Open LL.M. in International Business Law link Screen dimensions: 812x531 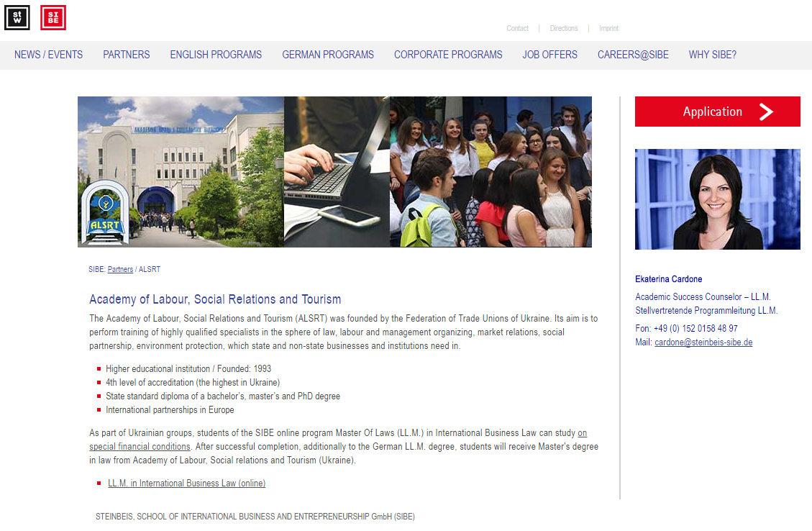click(x=186, y=484)
